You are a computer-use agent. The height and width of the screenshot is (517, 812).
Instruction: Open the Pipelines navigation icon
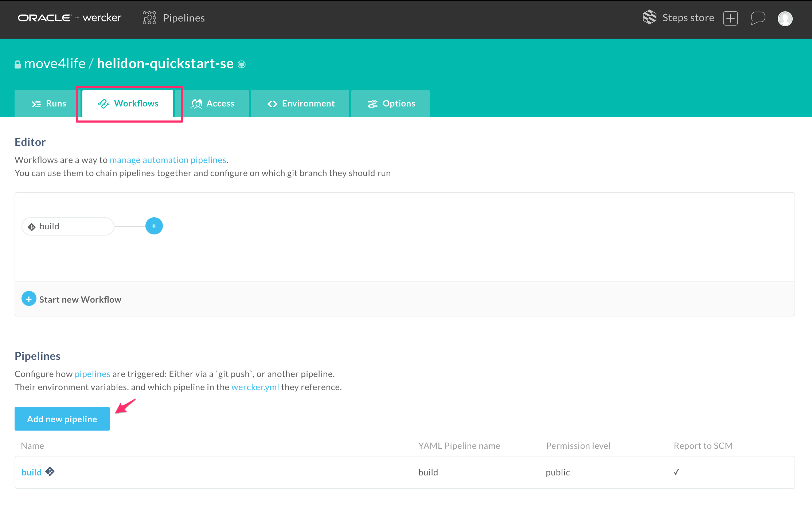click(x=149, y=18)
